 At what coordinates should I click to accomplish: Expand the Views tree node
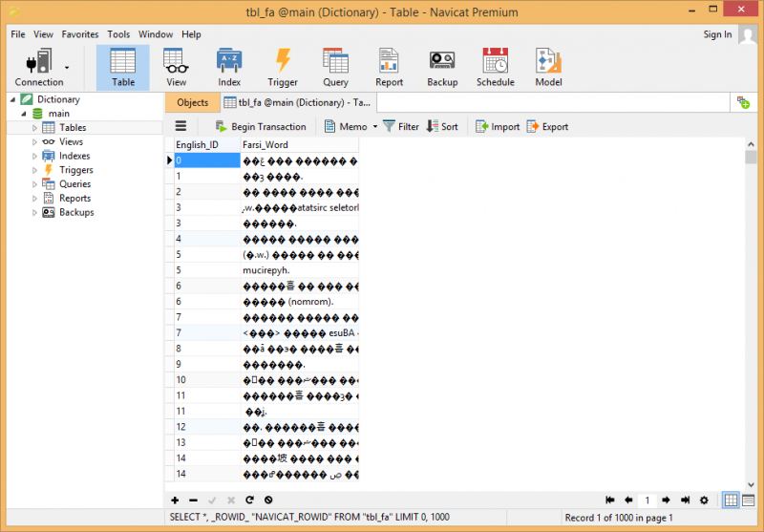click(35, 142)
